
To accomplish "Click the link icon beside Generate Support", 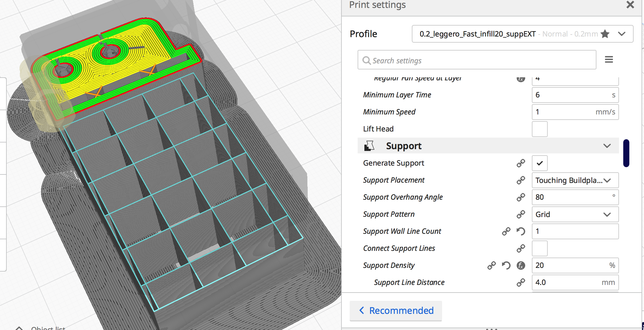I will [x=521, y=163].
